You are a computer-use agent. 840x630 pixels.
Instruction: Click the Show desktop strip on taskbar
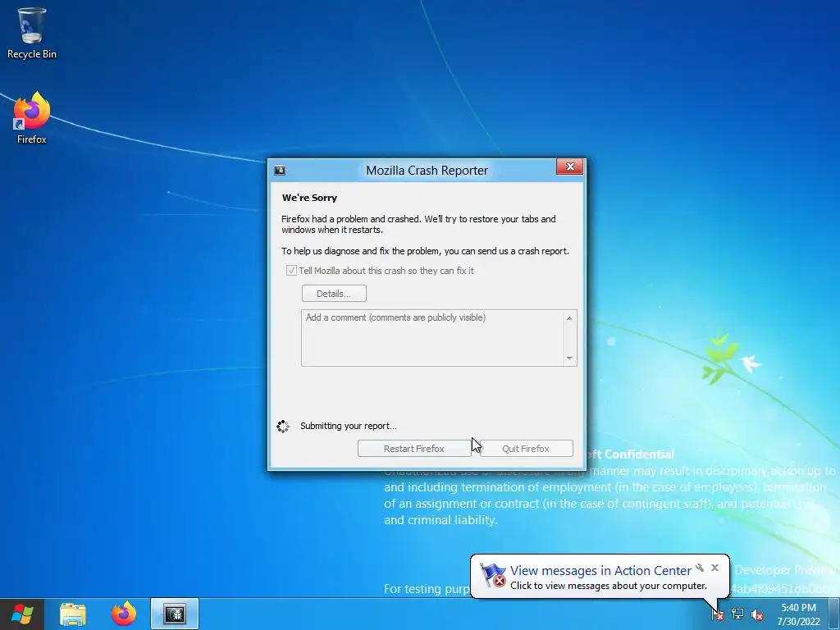(x=834, y=614)
